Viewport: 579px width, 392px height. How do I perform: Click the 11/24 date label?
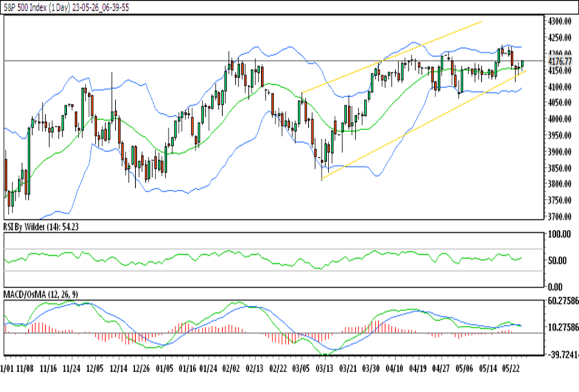pos(72,368)
